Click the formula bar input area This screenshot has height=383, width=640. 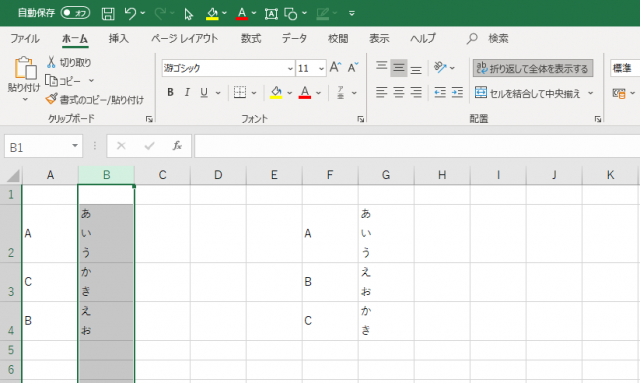417,146
